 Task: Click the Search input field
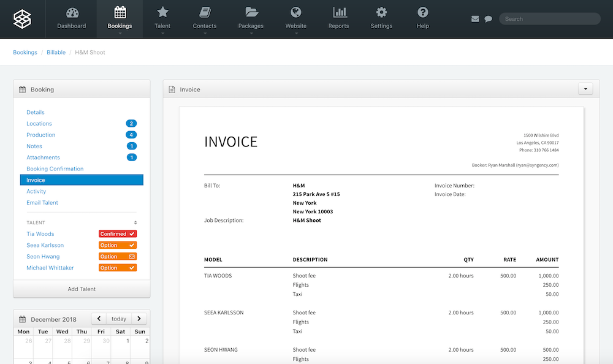(550, 19)
